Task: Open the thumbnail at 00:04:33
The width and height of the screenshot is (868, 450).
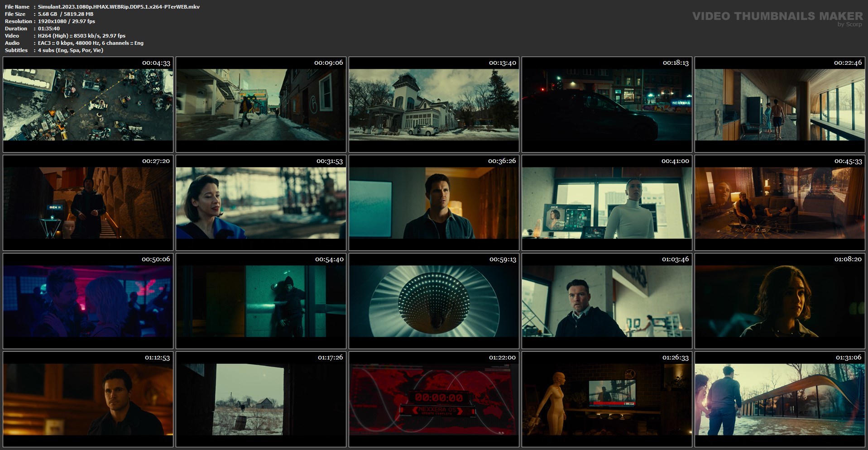Action: tap(88, 105)
